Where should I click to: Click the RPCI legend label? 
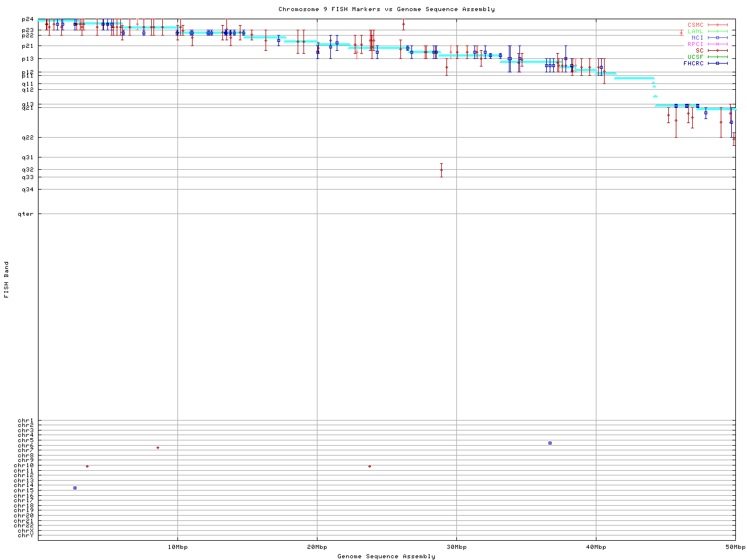pos(695,44)
